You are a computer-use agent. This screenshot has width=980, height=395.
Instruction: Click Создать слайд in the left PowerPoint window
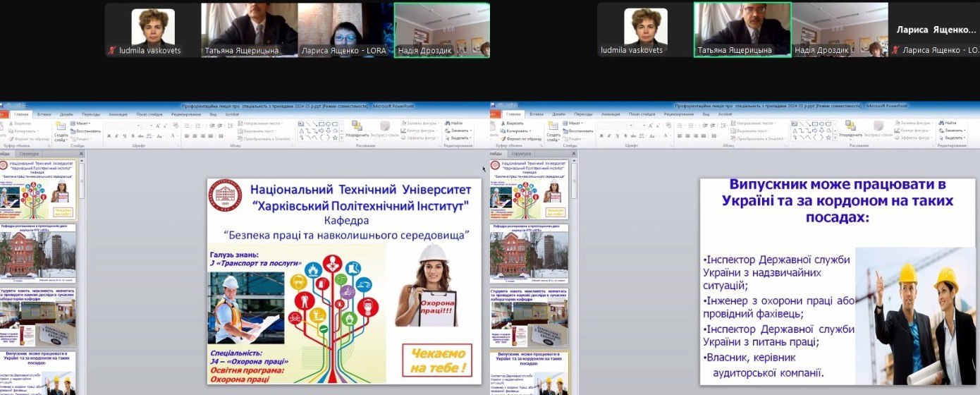click(60, 132)
